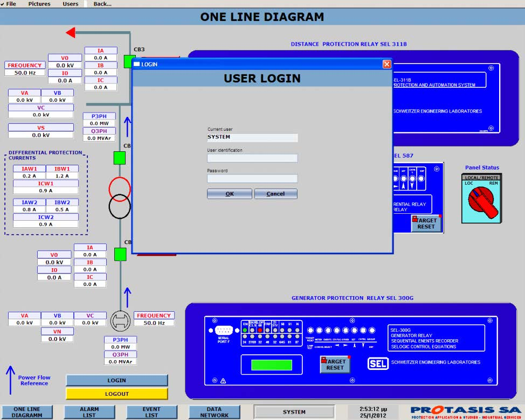
Task: Open the Back... menu
Action: [102, 4]
